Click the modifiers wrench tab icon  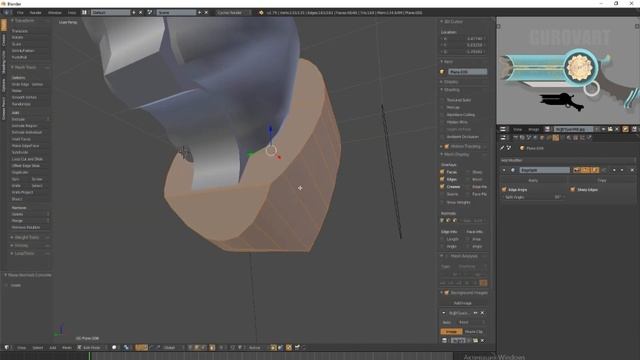coord(556,138)
